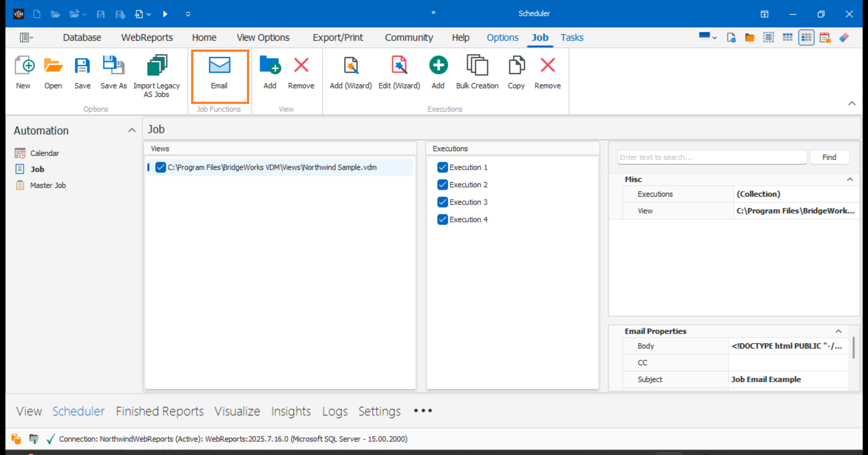Uncheck the Northwind Sample.vdm view
This screenshot has width=868, height=455.
(161, 167)
